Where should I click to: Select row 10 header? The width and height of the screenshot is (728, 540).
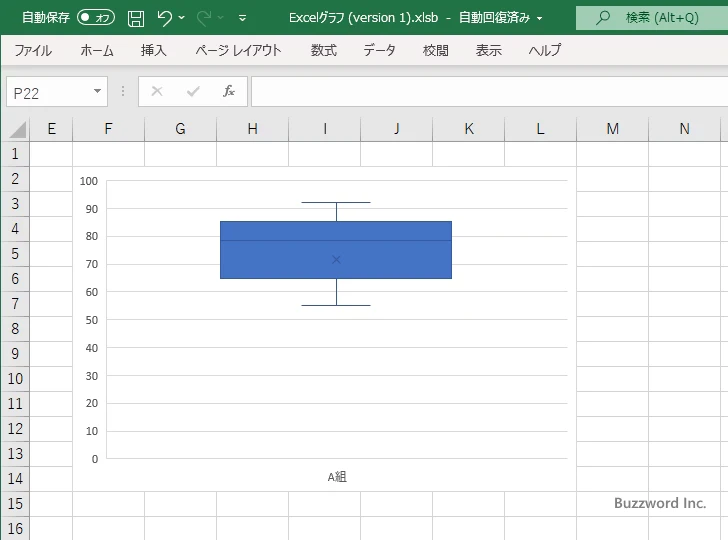click(x=15, y=379)
